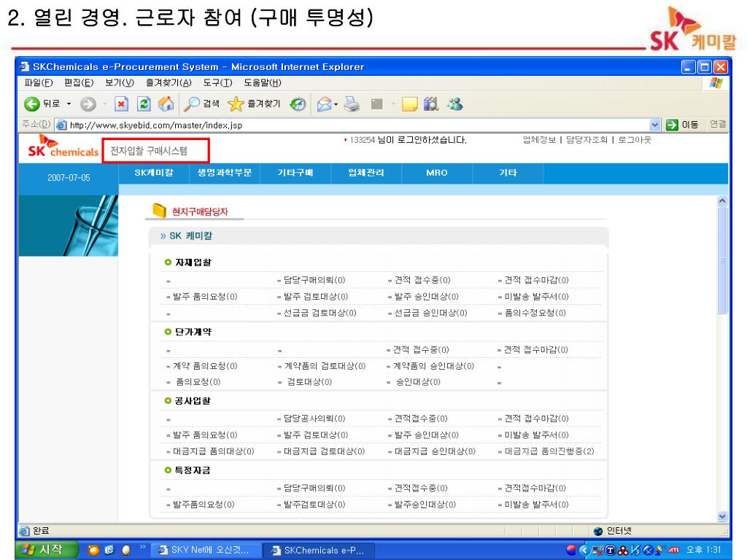Select the 생명과학부문 navigation tab
This screenshot has width=747, height=560.
[x=225, y=173]
